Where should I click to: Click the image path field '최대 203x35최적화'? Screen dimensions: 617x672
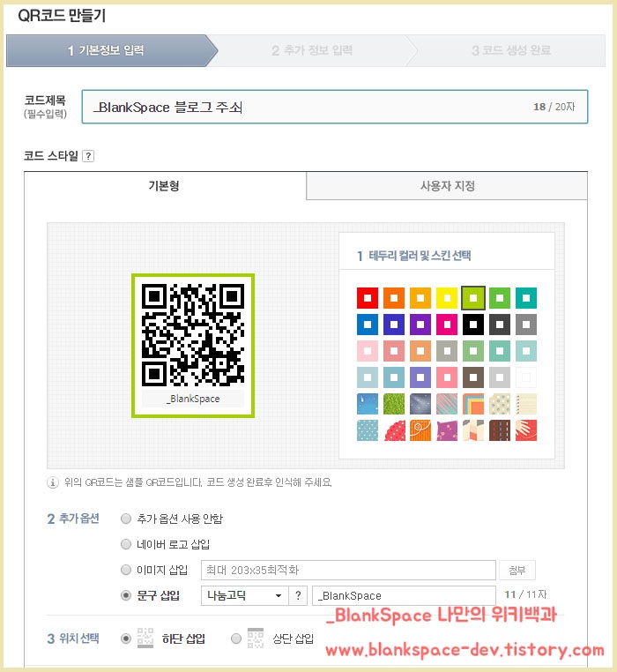coord(348,570)
